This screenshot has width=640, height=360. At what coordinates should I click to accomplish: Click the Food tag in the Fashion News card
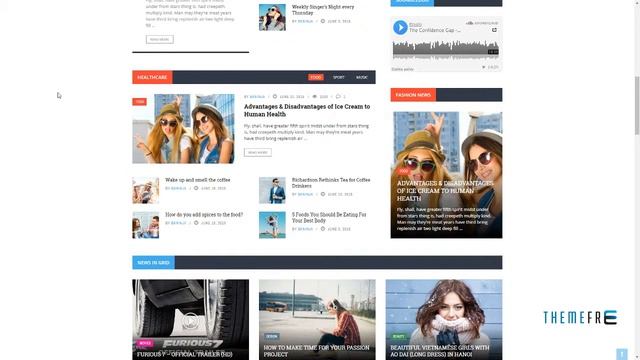[x=404, y=171]
